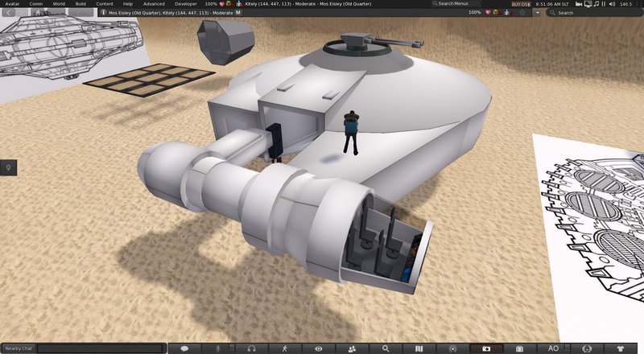The height and width of the screenshot is (354, 644).
Task: Go forward with the navigation forward arrow
Action: (x=22, y=13)
